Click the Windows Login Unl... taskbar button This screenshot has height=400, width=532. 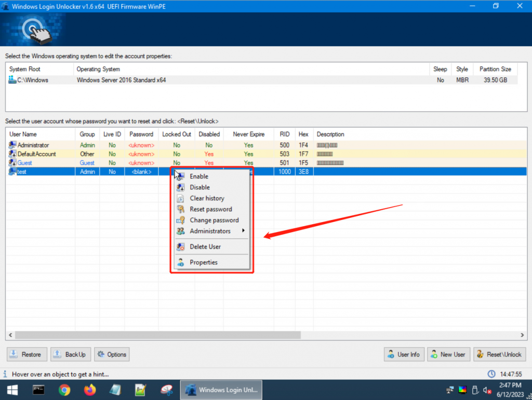[221, 390]
